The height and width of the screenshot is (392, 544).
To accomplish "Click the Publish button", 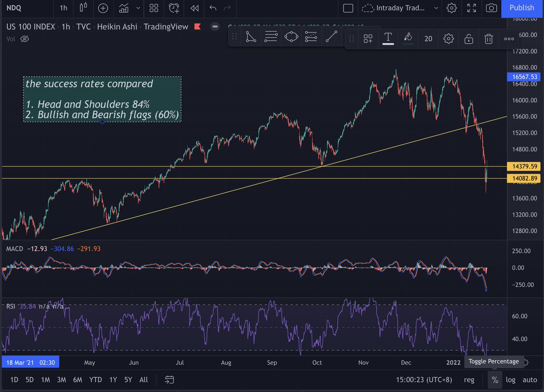I will coord(522,8).
